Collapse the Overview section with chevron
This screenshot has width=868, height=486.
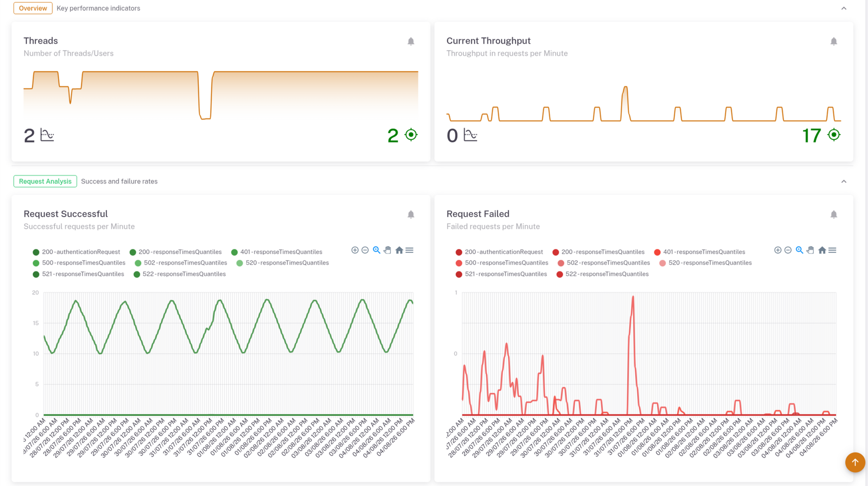point(843,8)
